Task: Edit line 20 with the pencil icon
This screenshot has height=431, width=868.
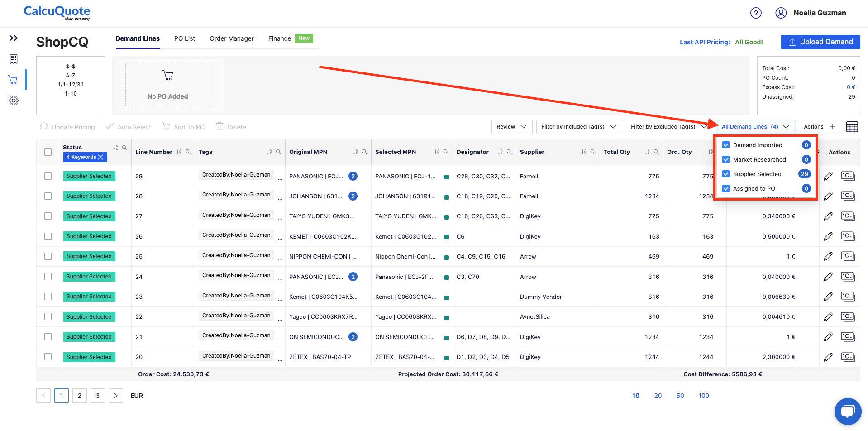Action: (828, 357)
